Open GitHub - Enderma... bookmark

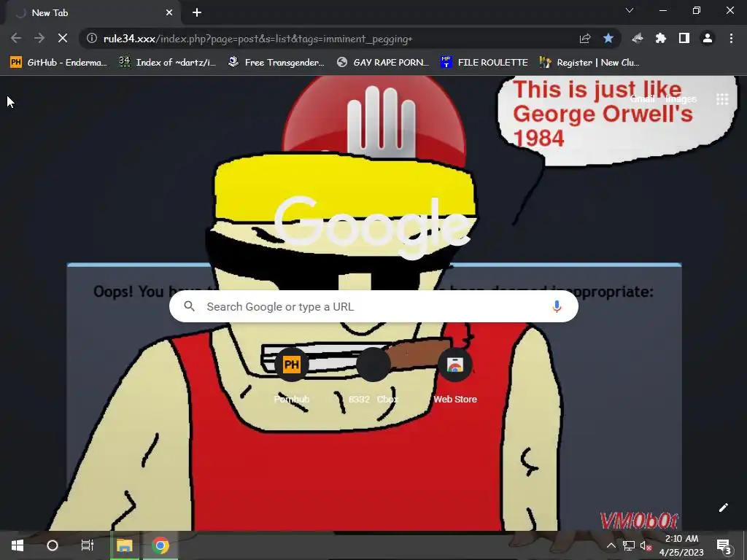coord(58,63)
